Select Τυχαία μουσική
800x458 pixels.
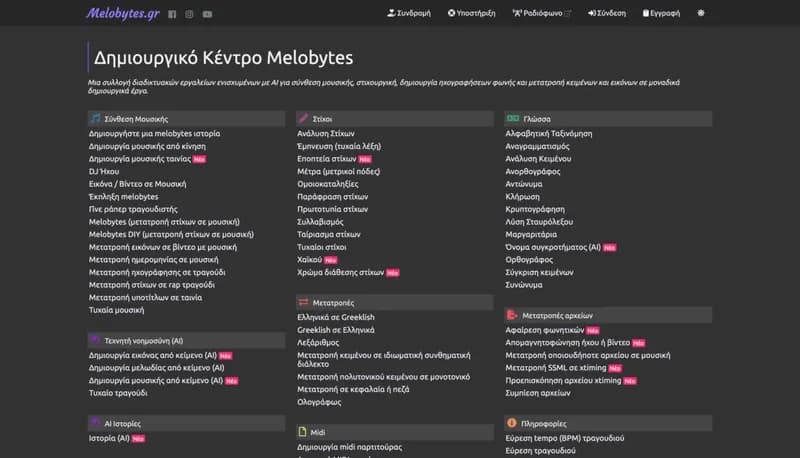tap(116, 310)
